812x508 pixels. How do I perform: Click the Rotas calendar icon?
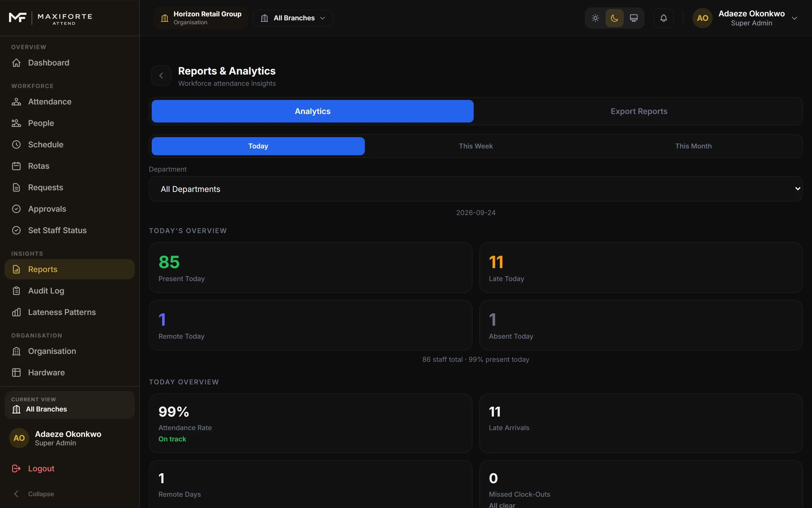[16, 166]
